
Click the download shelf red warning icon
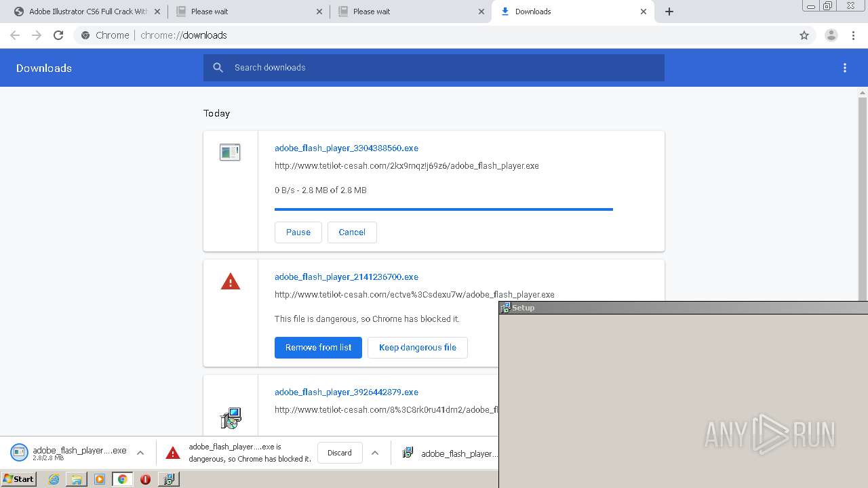173,453
